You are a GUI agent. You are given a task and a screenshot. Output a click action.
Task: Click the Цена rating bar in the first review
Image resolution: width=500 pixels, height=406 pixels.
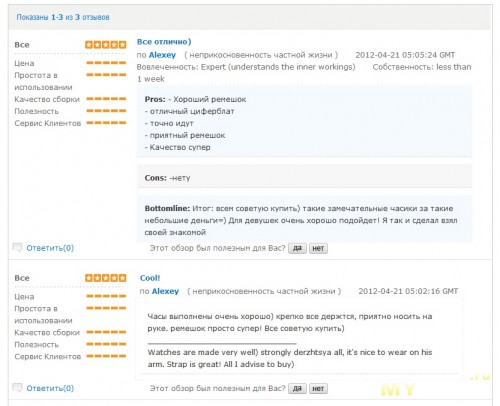(106, 63)
